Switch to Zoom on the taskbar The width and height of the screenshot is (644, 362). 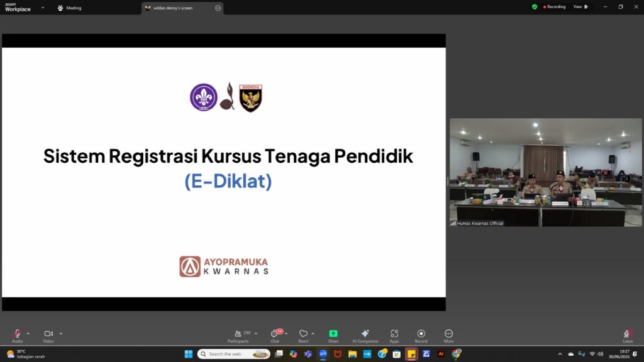click(323, 354)
